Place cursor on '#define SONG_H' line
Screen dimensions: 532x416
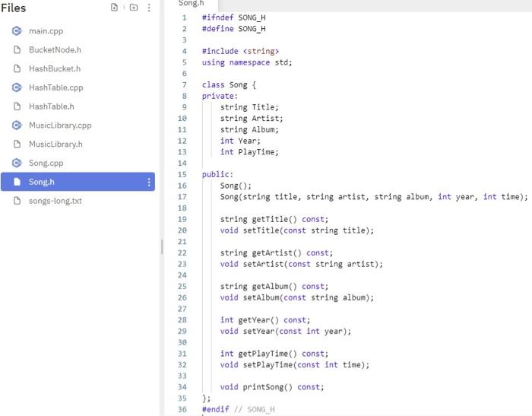tap(234, 29)
